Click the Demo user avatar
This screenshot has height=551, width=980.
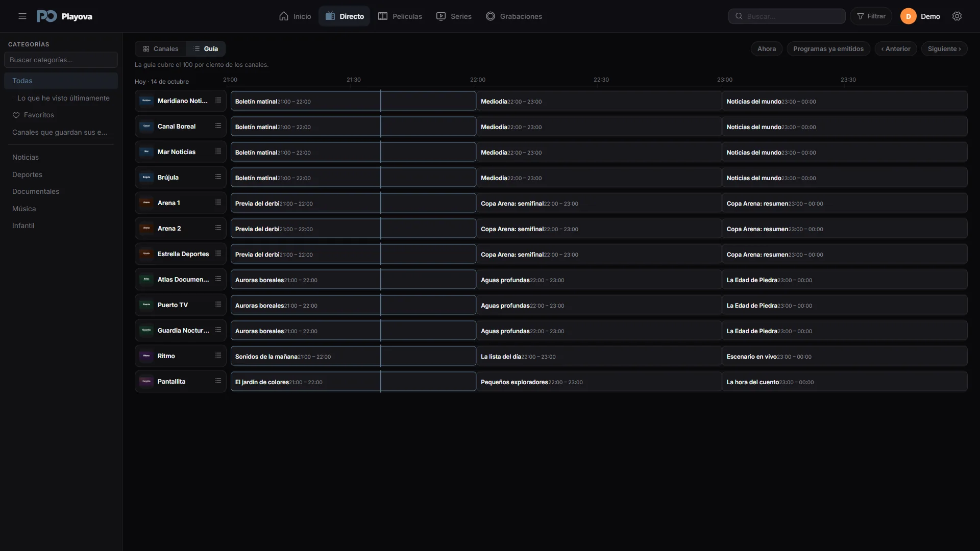pos(908,16)
